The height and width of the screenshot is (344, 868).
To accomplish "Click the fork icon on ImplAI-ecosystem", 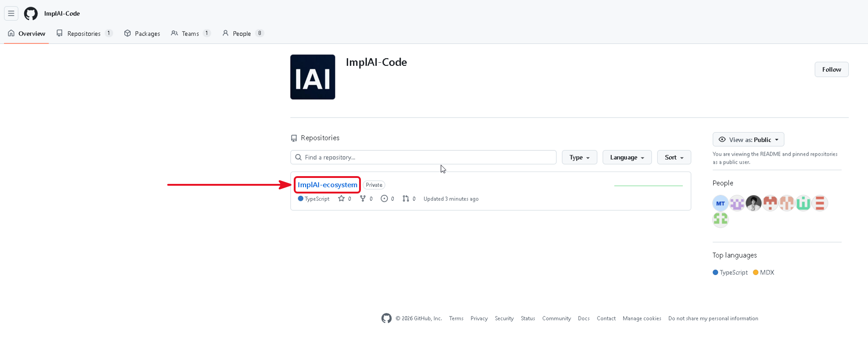I will (363, 199).
